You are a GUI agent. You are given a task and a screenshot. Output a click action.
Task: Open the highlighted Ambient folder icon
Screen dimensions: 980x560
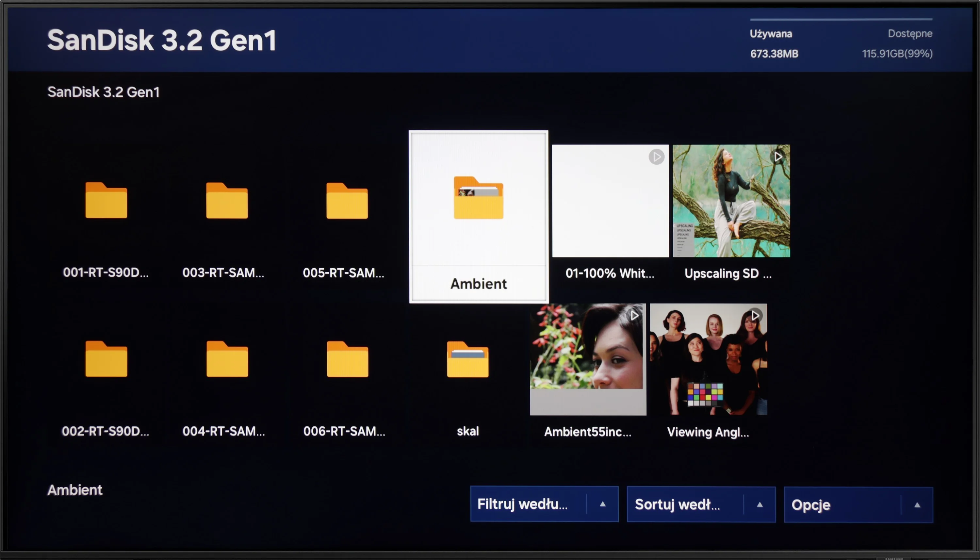(478, 197)
